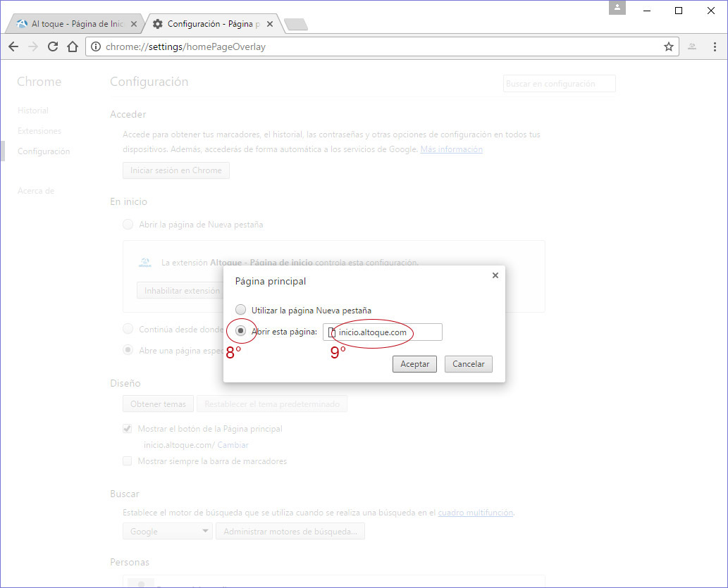Select Abre una página específica radio option
The width and height of the screenshot is (728, 588).
pos(128,350)
